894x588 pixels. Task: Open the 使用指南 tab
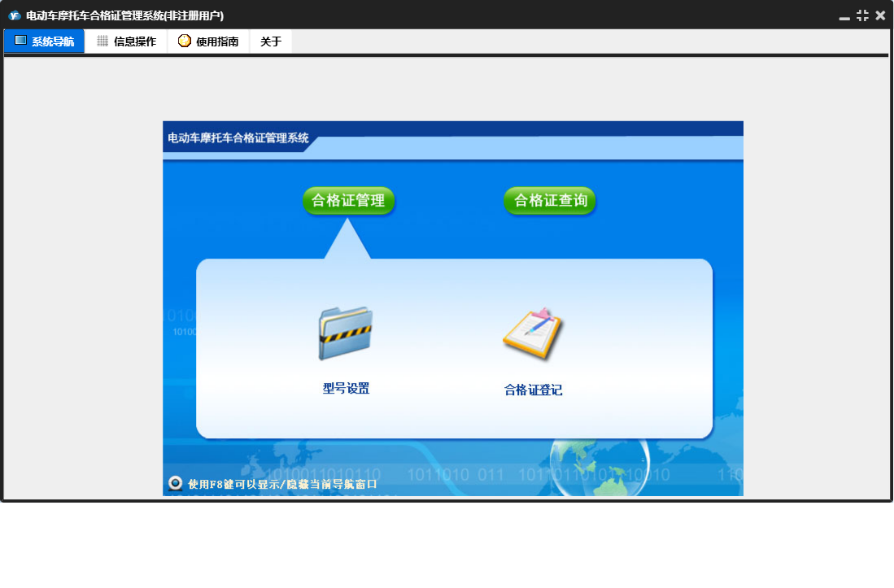pyautogui.click(x=209, y=41)
